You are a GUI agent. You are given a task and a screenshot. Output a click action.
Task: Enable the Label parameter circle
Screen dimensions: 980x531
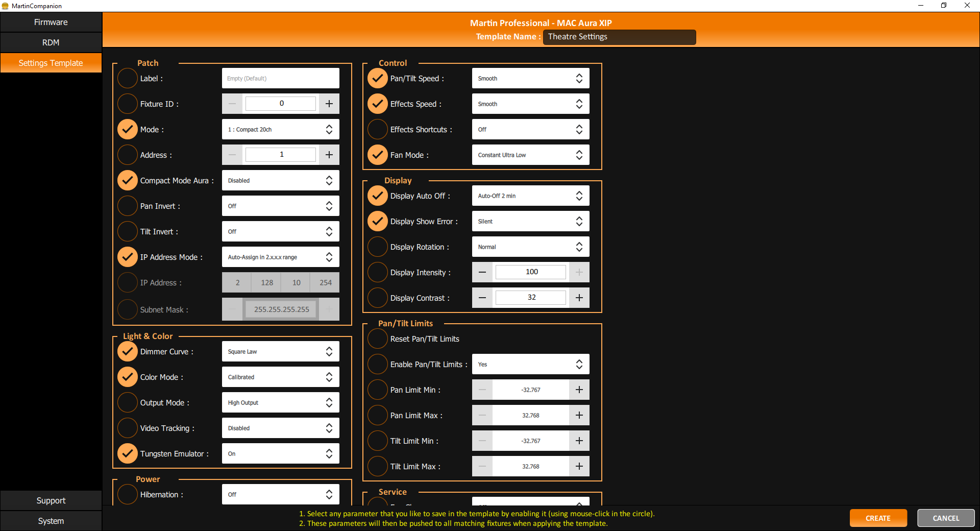127,78
